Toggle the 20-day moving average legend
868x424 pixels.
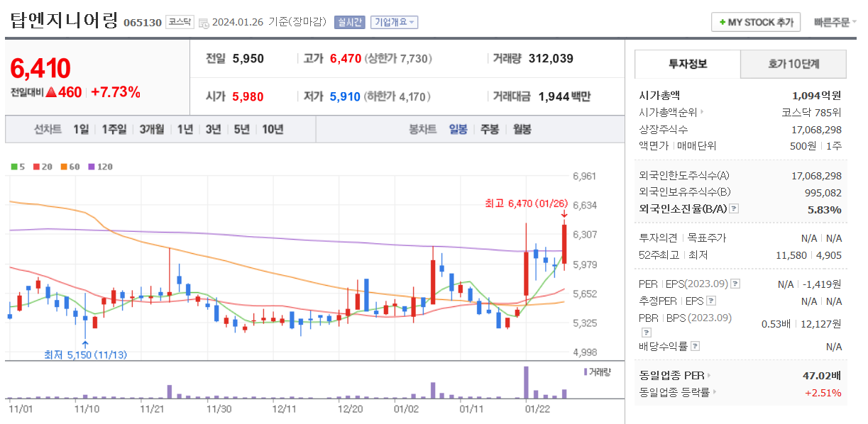pos(43,167)
